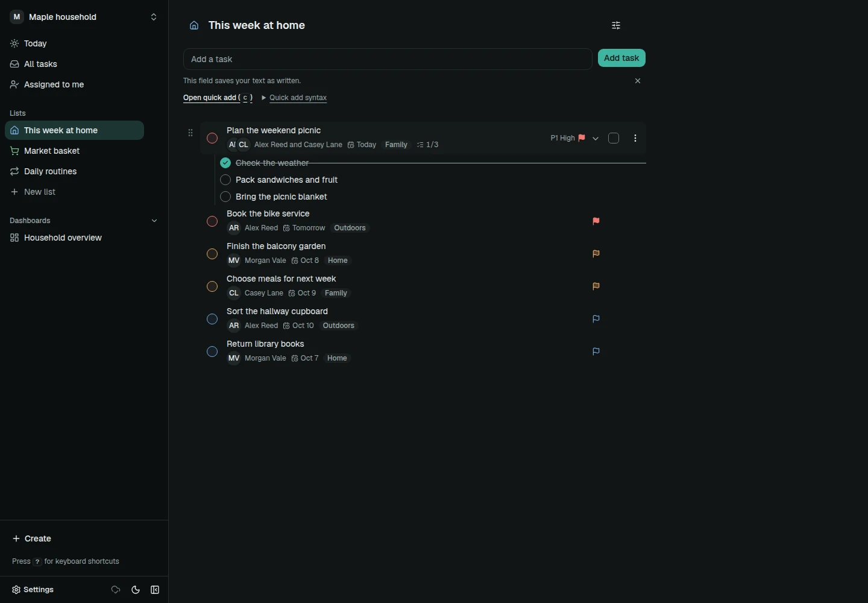Expand the Quick add syntax disclosure
Image resolution: width=868 pixels, height=603 pixels.
coord(295,98)
